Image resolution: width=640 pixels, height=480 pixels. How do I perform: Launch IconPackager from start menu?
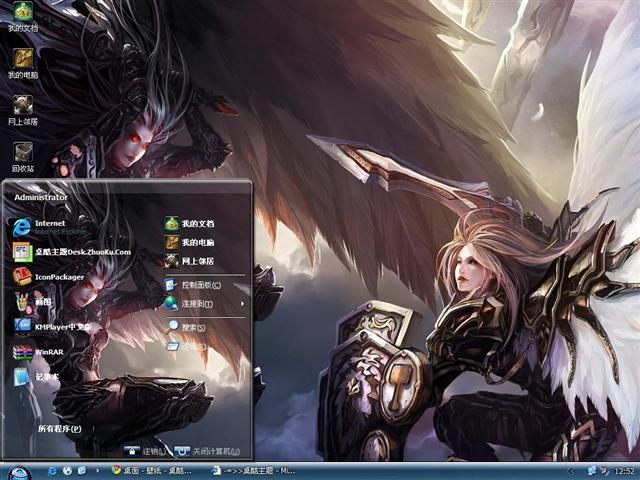[48, 277]
